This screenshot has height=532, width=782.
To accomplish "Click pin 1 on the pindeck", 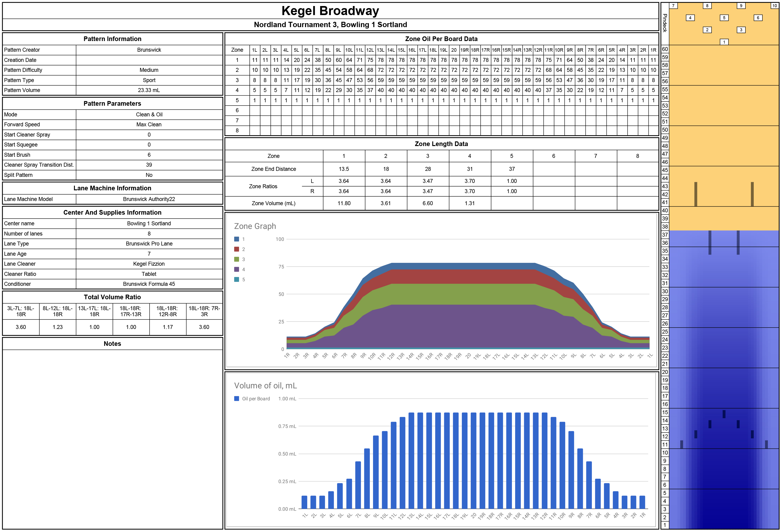I will click(724, 42).
